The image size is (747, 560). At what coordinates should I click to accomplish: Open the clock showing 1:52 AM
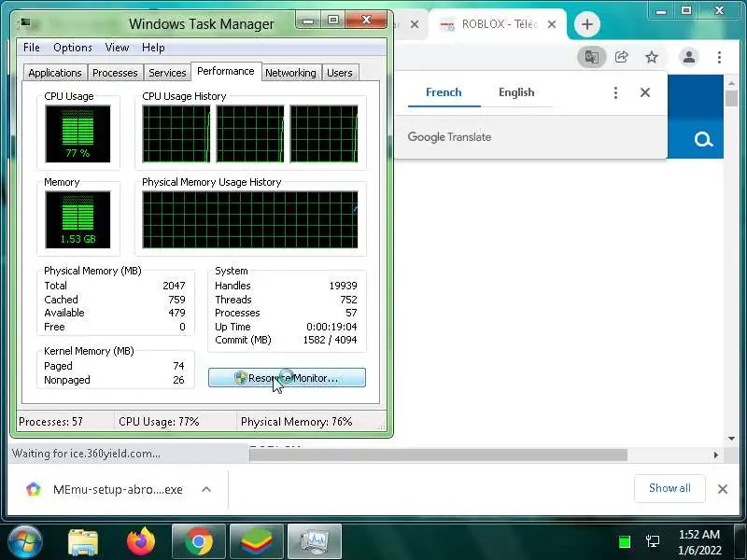click(x=699, y=542)
